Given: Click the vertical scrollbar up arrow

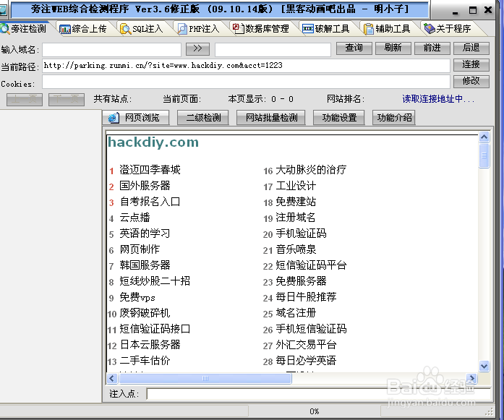Looking at the screenshot, I should coord(484,137).
